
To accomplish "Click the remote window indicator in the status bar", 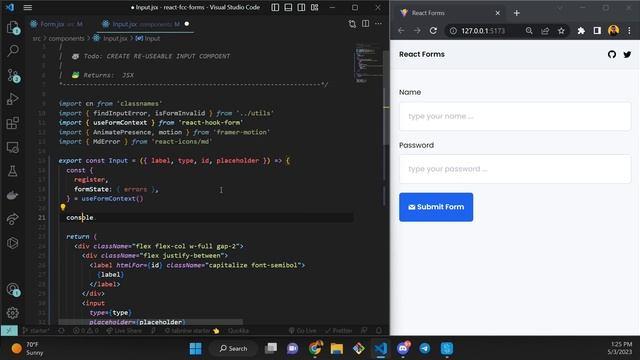I will [x=9, y=331].
